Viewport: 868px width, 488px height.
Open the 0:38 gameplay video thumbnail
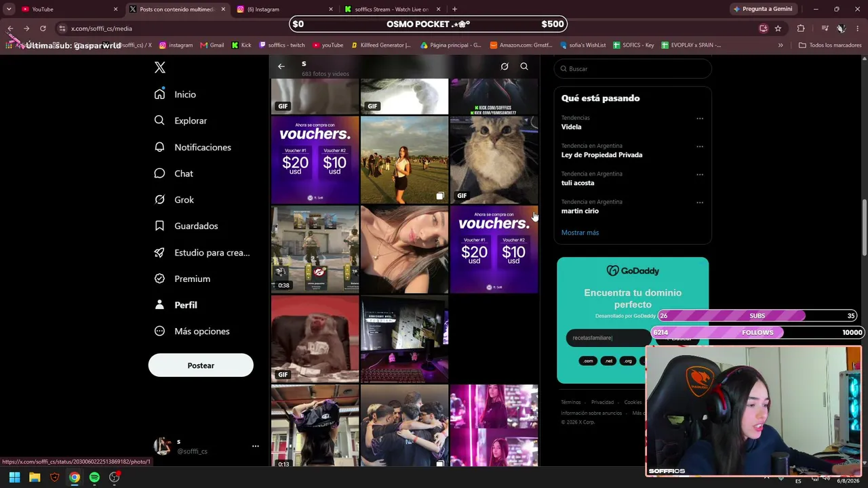pyautogui.click(x=315, y=249)
